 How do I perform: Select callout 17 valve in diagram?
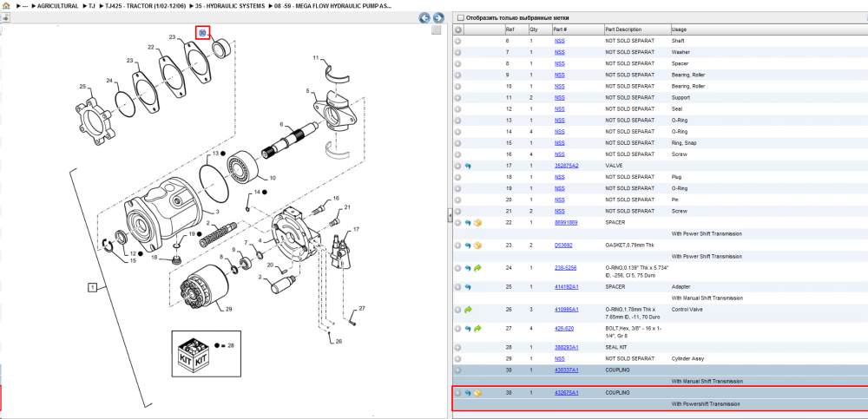coord(356,229)
